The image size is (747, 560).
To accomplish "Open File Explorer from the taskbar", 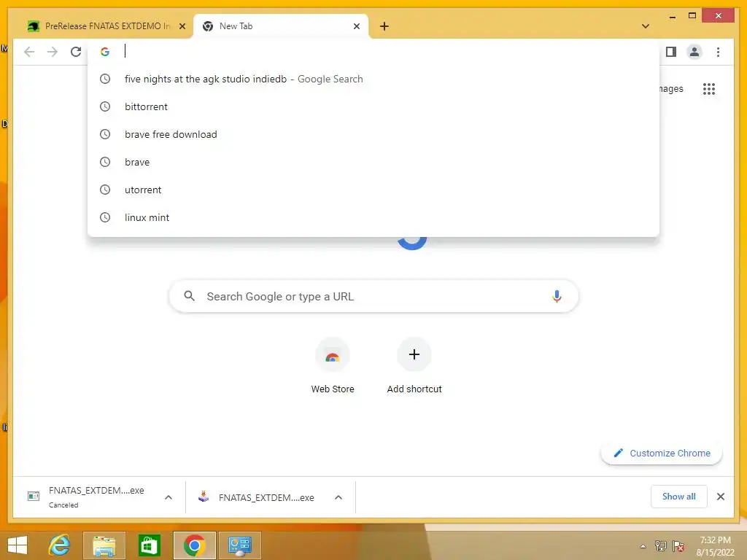I will click(104, 545).
